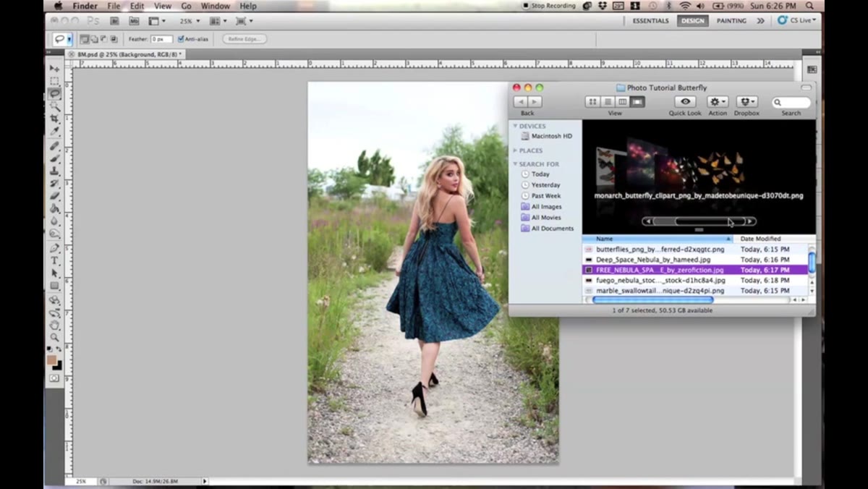The height and width of the screenshot is (489, 868).
Task: Choose New selection mode in options bar
Action: pyautogui.click(x=85, y=39)
